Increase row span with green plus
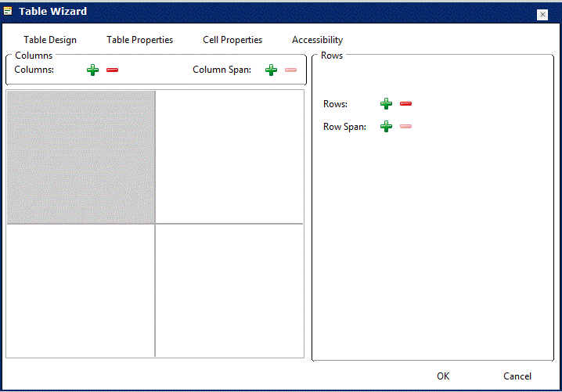The height and width of the screenshot is (392, 562). [x=386, y=127]
